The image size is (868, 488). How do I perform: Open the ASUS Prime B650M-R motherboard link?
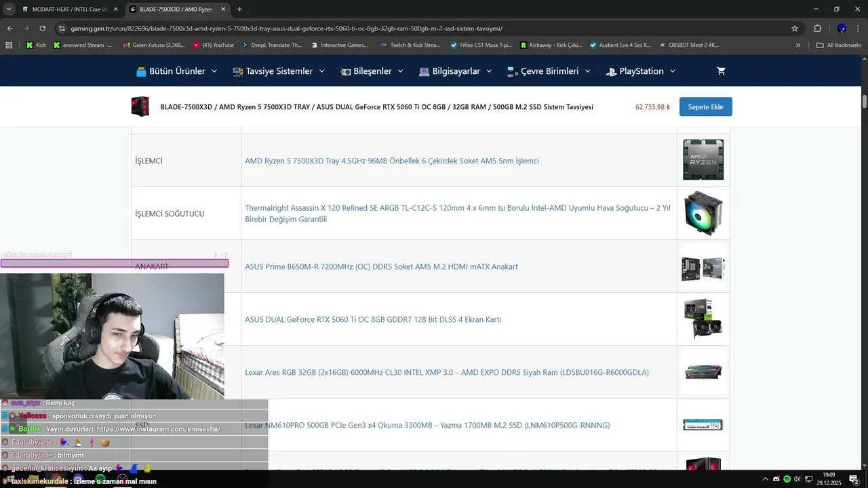point(381,266)
